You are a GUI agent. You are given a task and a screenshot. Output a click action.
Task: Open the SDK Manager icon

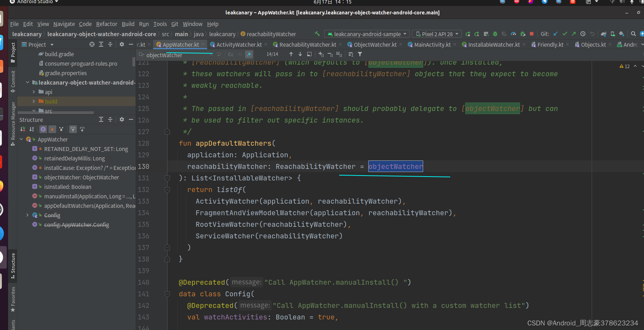click(622, 34)
